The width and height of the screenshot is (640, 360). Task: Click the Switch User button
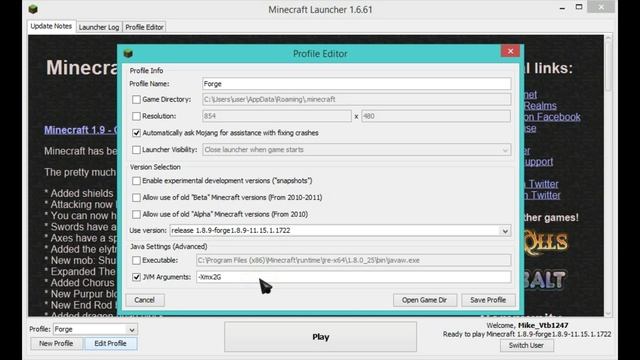click(526, 345)
